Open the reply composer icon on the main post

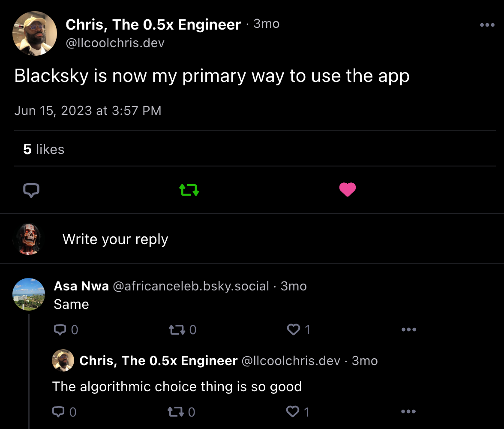click(x=30, y=190)
